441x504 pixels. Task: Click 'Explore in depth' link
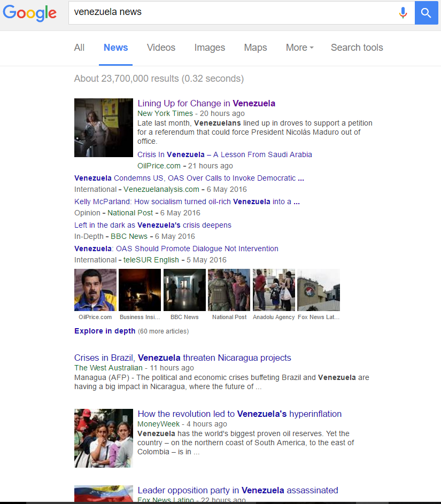105,331
